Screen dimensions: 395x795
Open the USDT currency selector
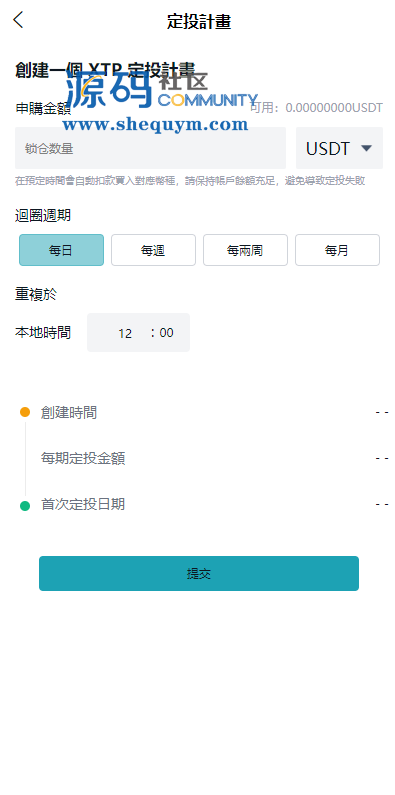(339, 148)
